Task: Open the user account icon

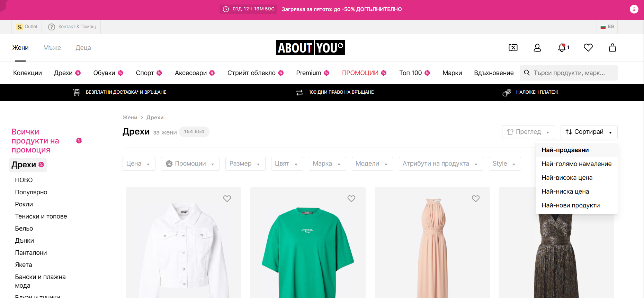Action: (537, 48)
